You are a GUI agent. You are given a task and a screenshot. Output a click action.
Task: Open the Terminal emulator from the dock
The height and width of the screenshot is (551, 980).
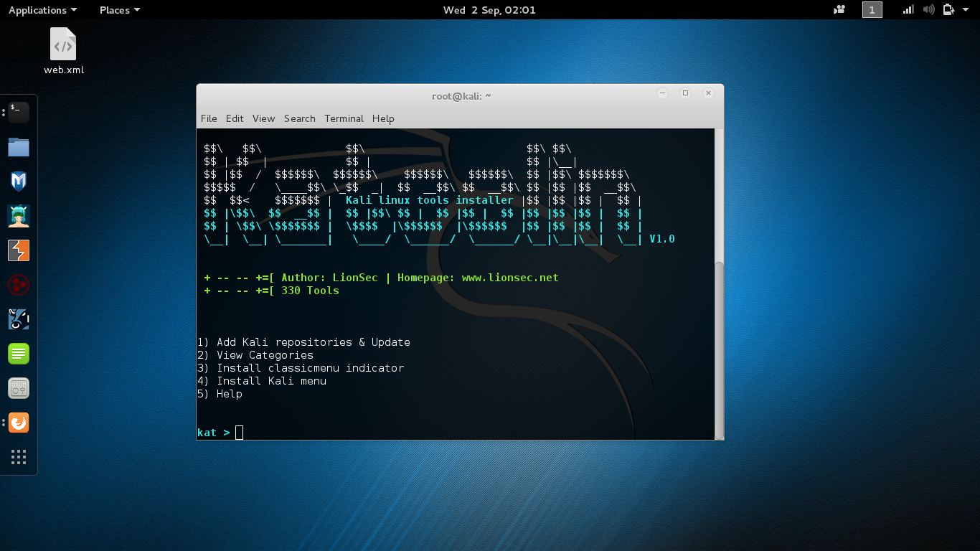pos(17,111)
